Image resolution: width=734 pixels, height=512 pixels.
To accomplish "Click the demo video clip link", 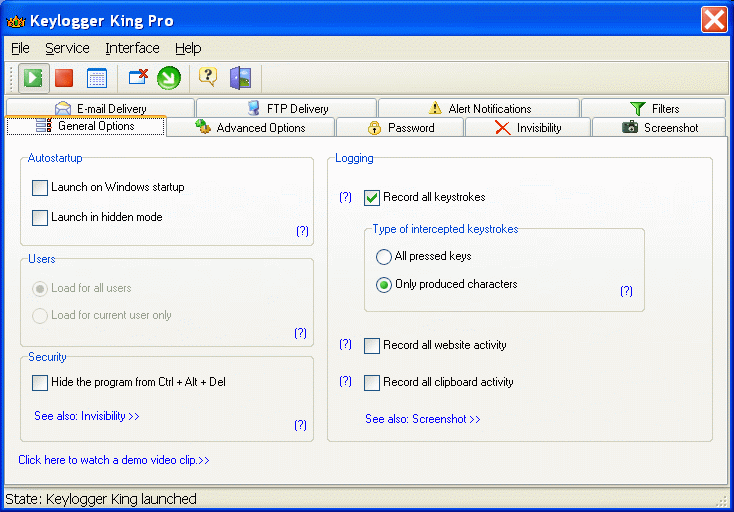I will 114,460.
